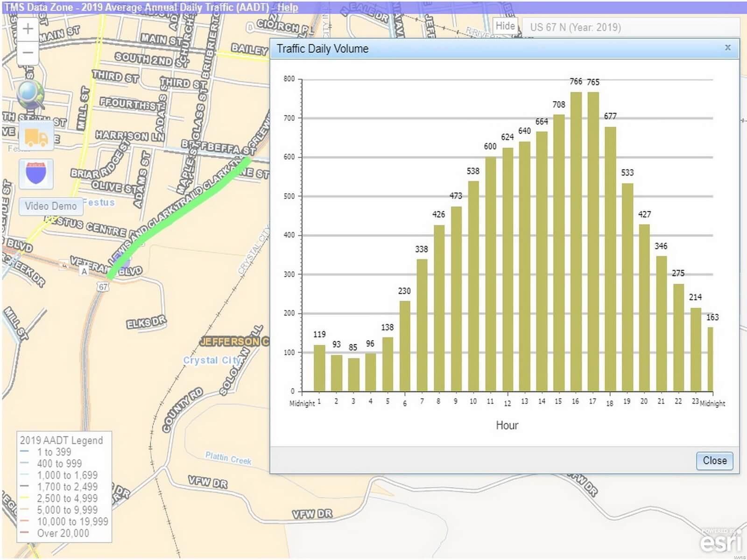Click the bar labeled 600 at hour 11
747x560 pixels.
pos(490,274)
